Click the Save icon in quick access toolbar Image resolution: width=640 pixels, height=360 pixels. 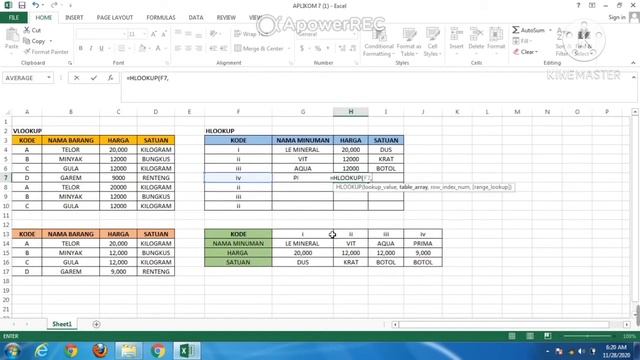(x=22, y=5)
